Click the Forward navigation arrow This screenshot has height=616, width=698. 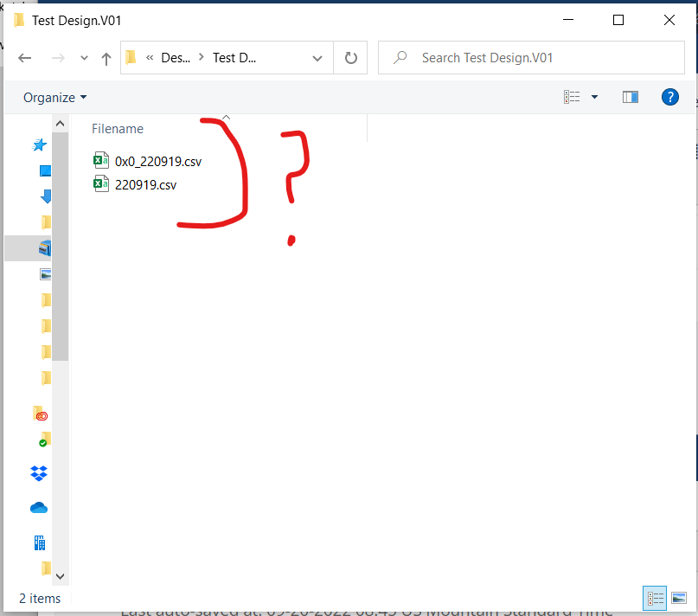click(58, 58)
